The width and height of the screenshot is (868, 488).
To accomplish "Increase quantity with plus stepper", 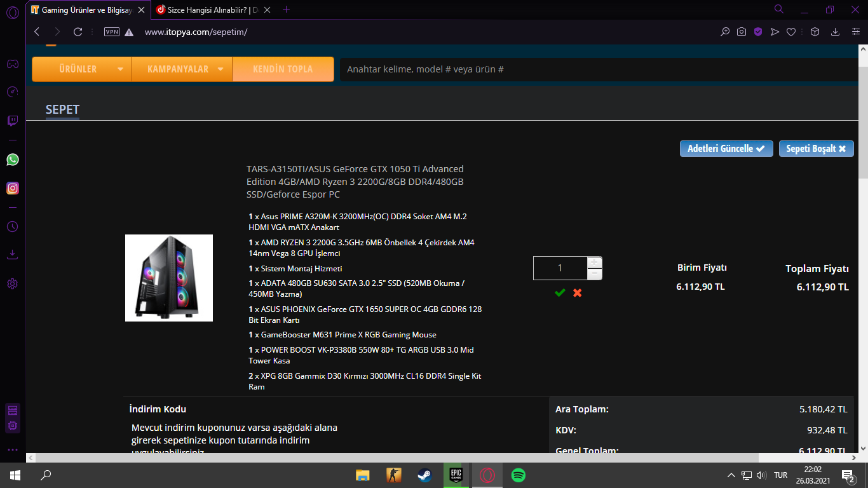I will tap(595, 262).
